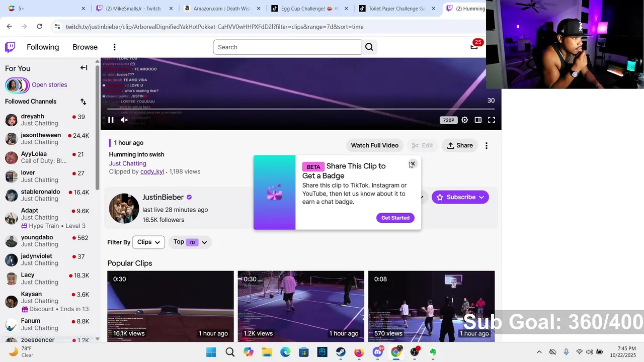
Task: Open stories avatar ring icon
Action: click(17, 85)
